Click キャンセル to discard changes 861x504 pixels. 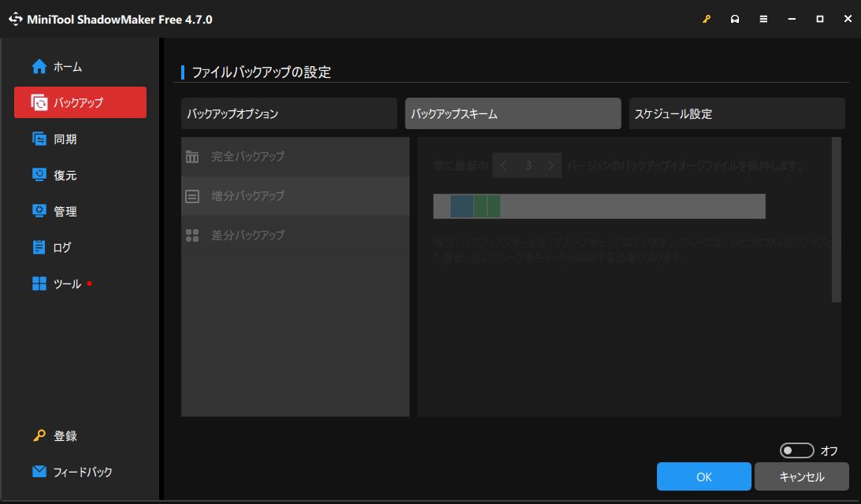[x=802, y=476]
